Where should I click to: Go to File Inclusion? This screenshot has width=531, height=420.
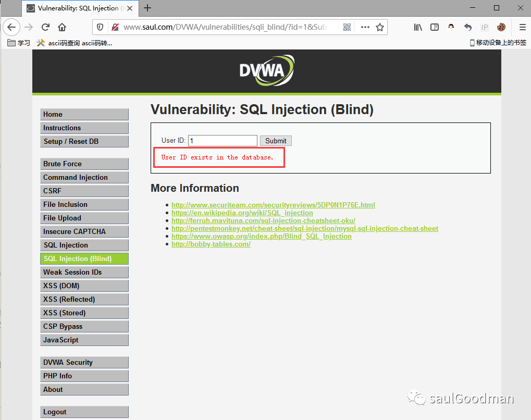point(84,204)
